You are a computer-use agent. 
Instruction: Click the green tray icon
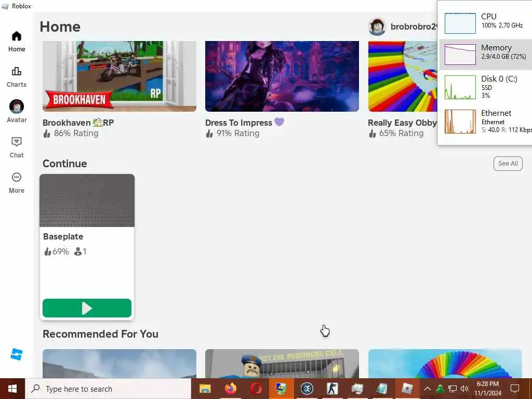[440, 389]
